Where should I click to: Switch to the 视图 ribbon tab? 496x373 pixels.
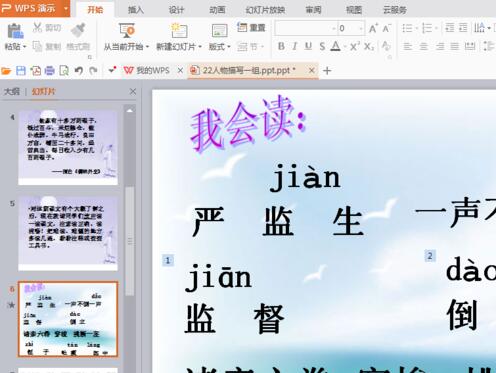pyautogui.click(x=354, y=10)
